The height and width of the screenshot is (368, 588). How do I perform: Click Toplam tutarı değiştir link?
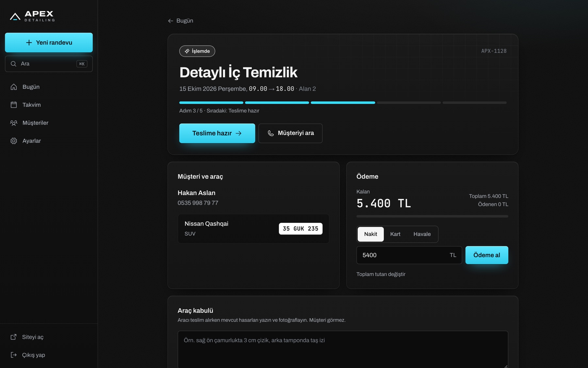pos(381,274)
